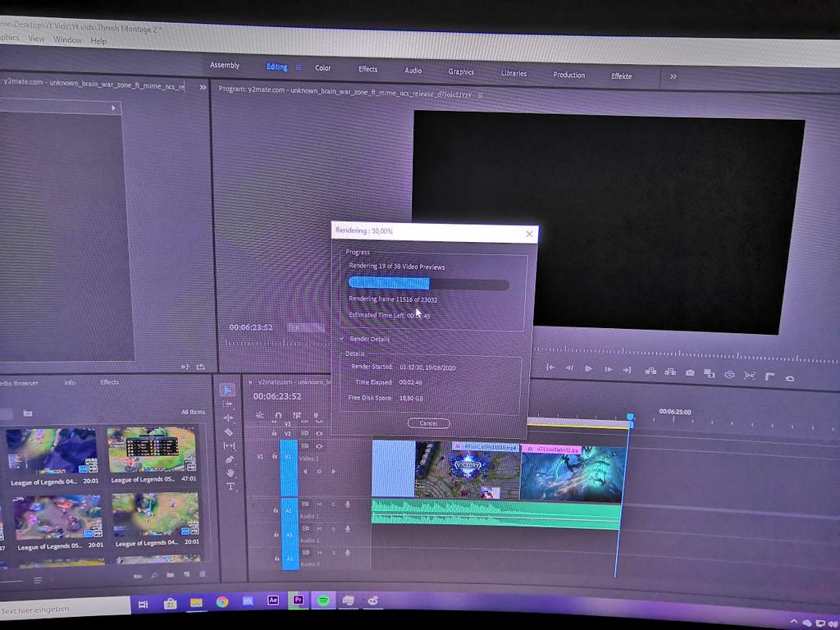Open Chrome from the taskbar
The image size is (840, 630).
click(221, 602)
